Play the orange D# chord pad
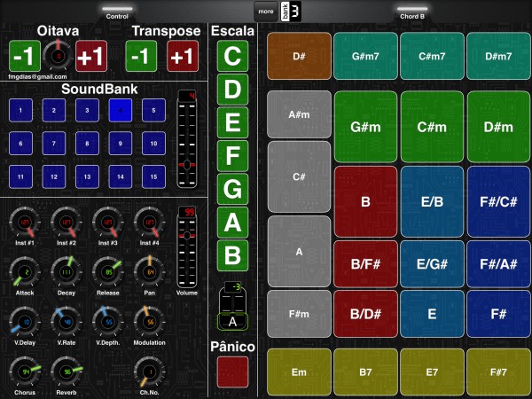Viewport: 532px width, 399px height. [x=300, y=56]
